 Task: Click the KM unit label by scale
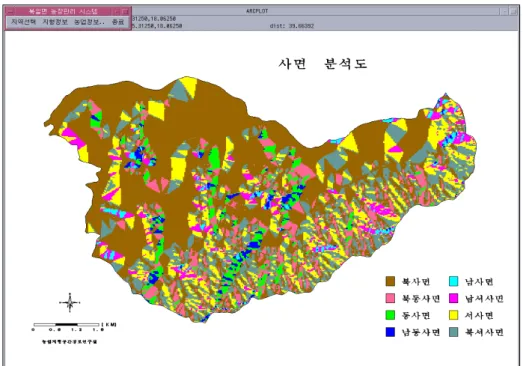tap(109, 324)
